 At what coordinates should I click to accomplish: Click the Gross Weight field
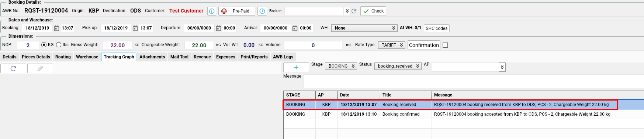click(x=117, y=45)
